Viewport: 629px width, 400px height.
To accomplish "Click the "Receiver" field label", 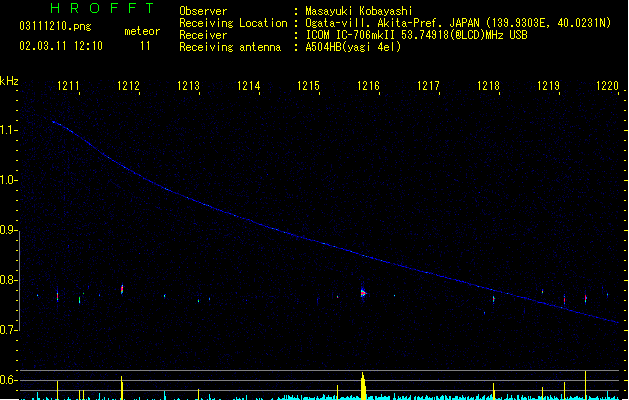I will (x=203, y=35).
